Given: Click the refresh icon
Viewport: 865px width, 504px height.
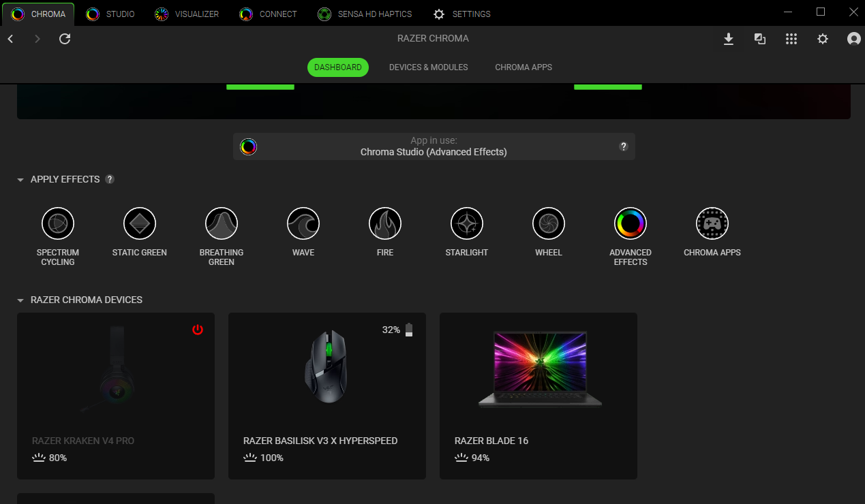Looking at the screenshot, I should point(65,39).
